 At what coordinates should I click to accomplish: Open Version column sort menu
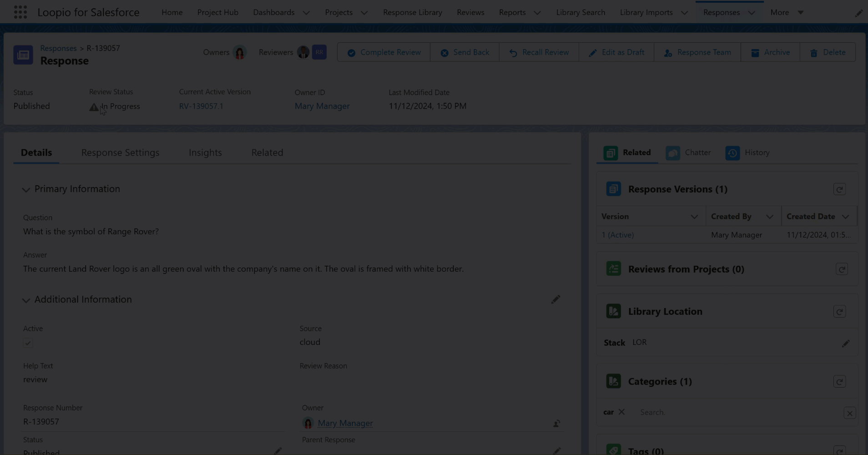pyautogui.click(x=694, y=217)
